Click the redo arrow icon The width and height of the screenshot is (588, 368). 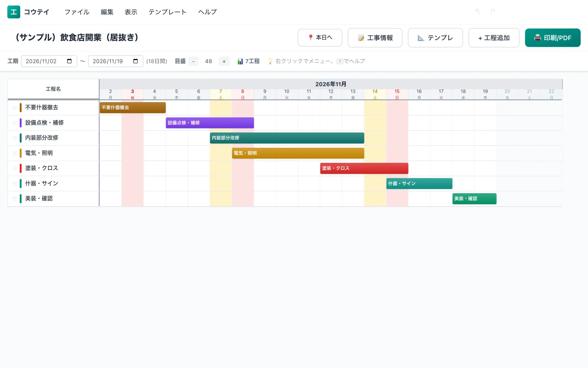pyautogui.click(x=493, y=12)
